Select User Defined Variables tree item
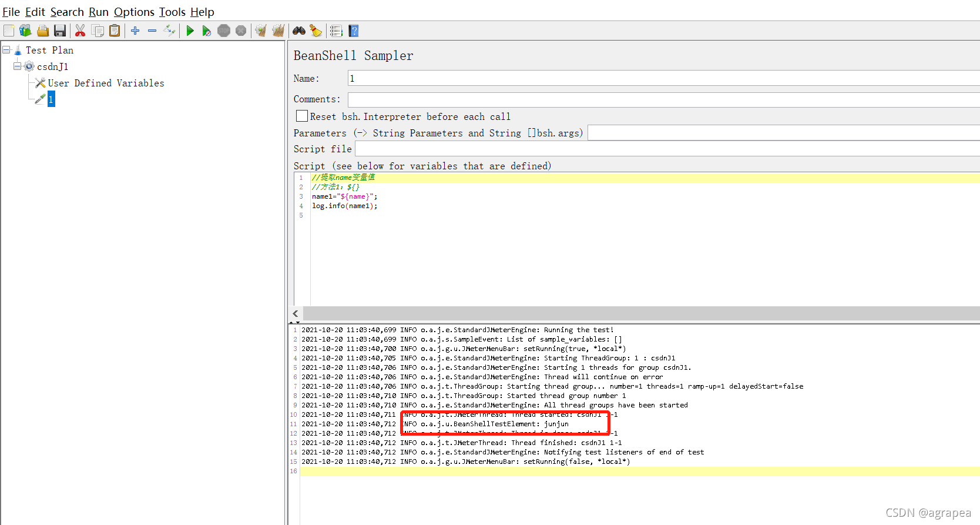Screen dimensions: 980x525 point(106,83)
